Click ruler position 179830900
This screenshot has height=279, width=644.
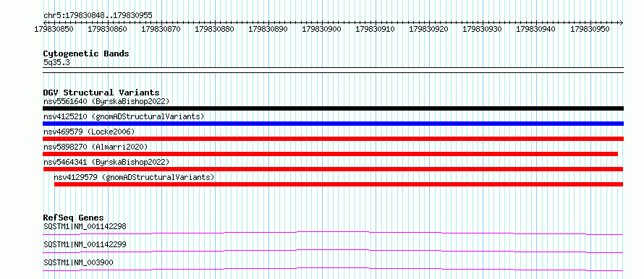[321, 29]
